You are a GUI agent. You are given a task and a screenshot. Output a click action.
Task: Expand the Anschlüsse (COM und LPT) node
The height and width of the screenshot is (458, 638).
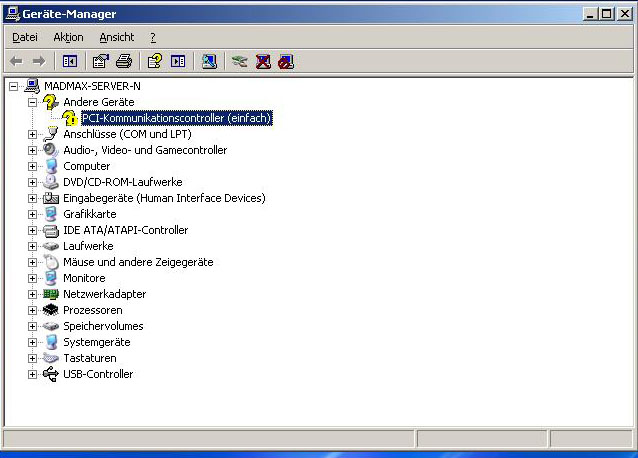33,134
